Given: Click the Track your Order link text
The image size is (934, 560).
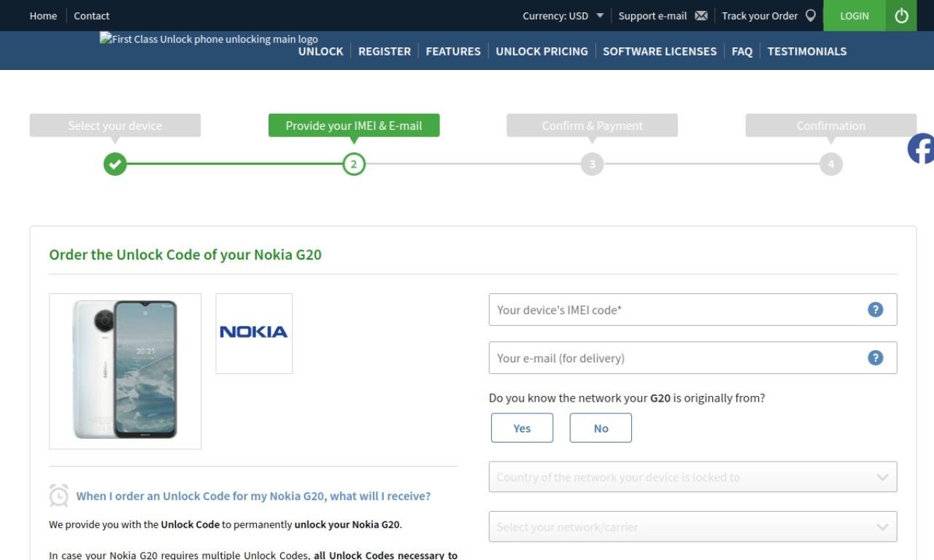Looking at the screenshot, I should point(760,15).
